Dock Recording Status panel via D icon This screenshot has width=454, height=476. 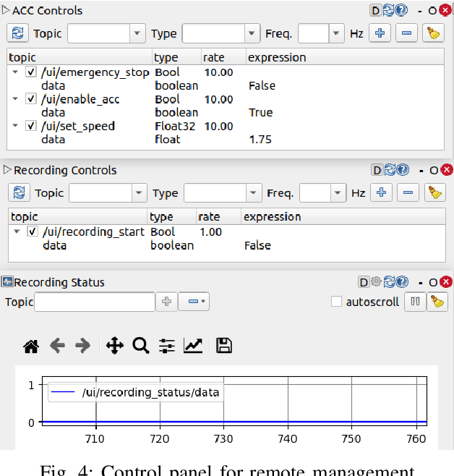tap(364, 282)
